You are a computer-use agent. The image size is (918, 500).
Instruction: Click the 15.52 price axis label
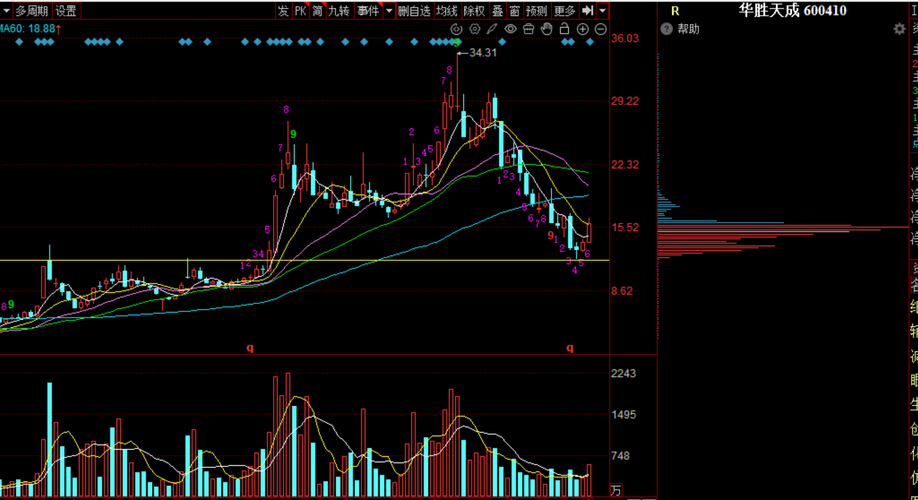click(x=625, y=227)
